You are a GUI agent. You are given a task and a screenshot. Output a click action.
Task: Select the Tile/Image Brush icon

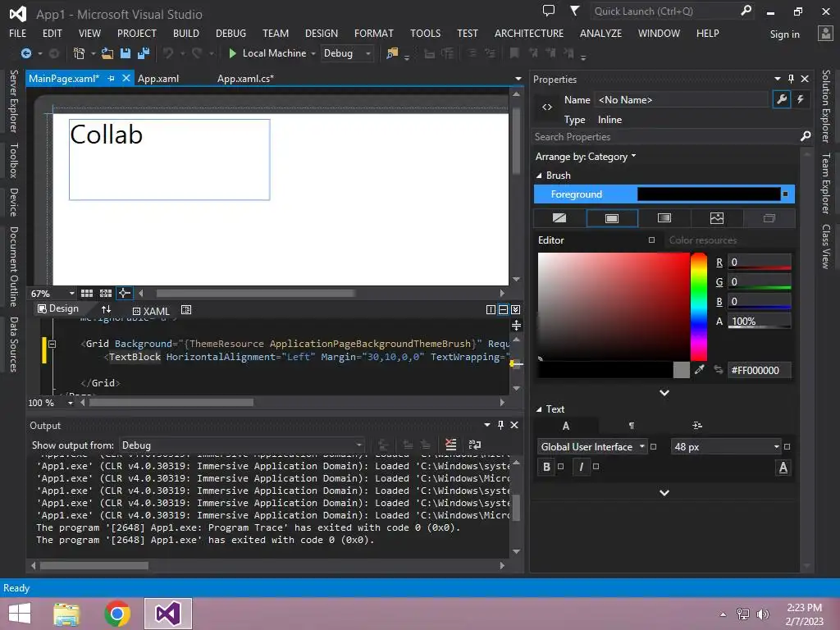717,218
